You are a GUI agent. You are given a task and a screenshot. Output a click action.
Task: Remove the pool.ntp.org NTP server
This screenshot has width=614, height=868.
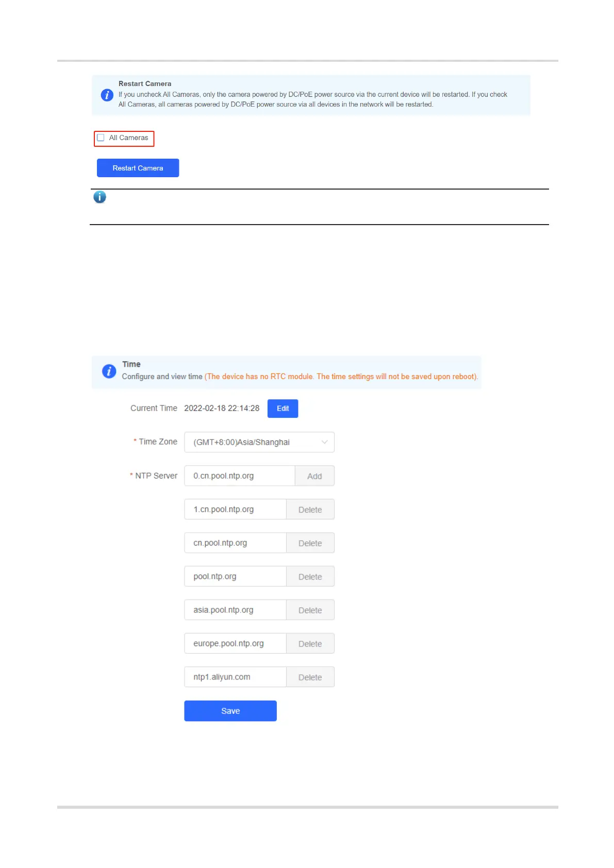(310, 576)
